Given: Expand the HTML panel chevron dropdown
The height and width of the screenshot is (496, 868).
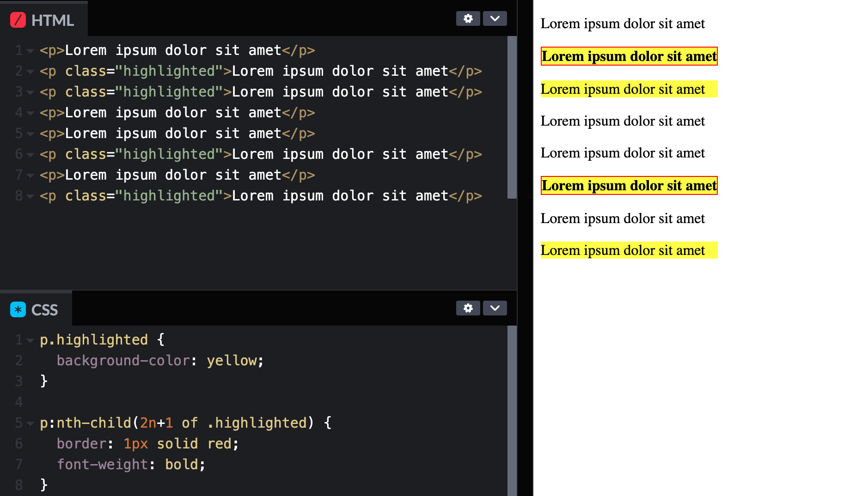Looking at the screenshot, I should pyautogui.click(x=495, y=18).
